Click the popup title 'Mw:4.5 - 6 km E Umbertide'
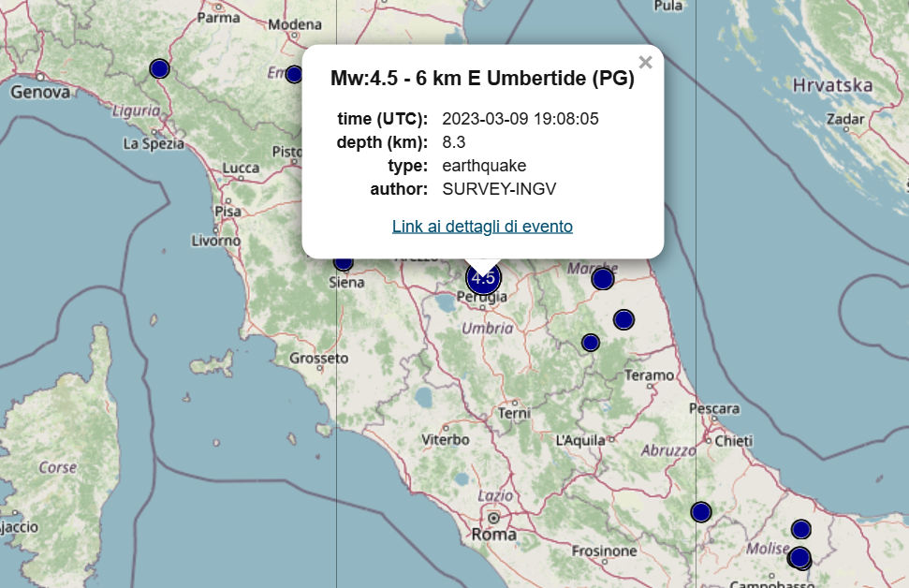 pyautogui.click(x=482, y=79)
